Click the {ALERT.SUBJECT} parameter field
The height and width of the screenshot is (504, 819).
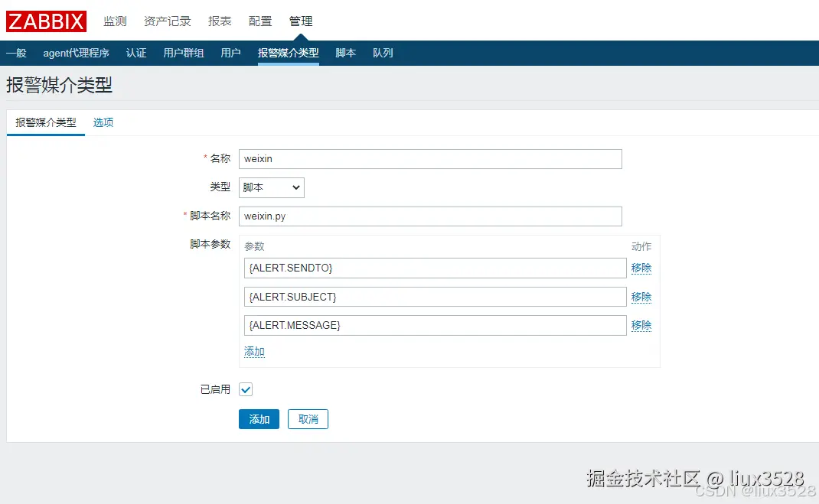pos(435,297)
